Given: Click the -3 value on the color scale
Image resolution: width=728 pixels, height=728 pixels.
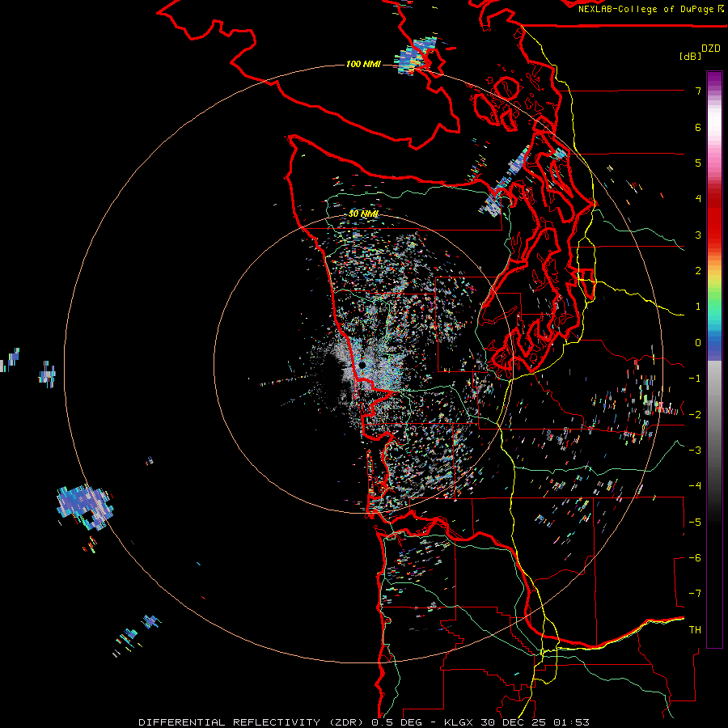Looking at the screenshot, I should pyautogui.click(x=695, y=450).
